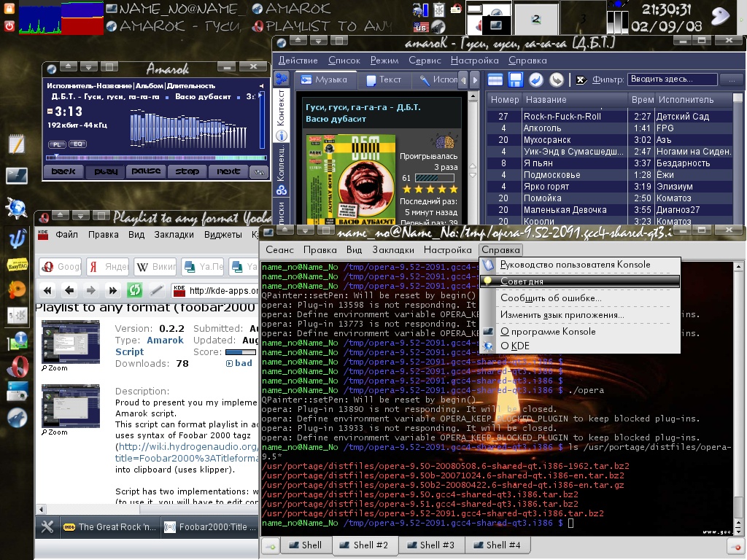Open the Действие menu in Amarok
Screen dimensions: 747x560
coord(298,61)
